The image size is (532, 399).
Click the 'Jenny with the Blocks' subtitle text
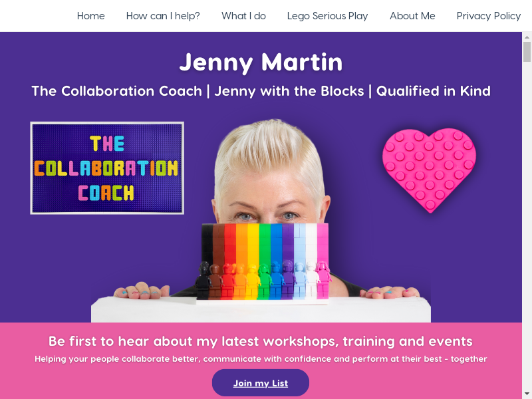[289, 91]
